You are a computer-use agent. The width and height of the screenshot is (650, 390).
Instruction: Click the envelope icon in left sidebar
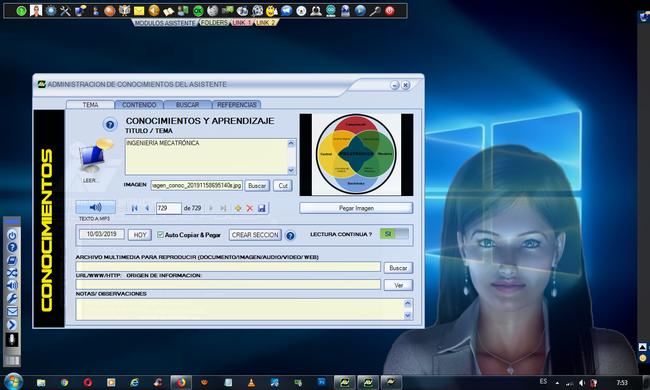pyautogui.click(x=12, y=311)
